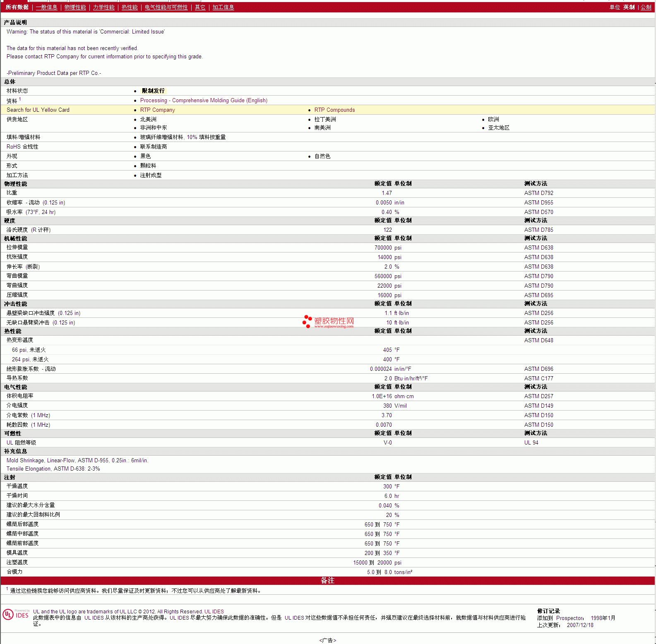The image size is (656, 644).
Task: Click the 264 psi, 未退火 row label
Action: tap(30, 359)
